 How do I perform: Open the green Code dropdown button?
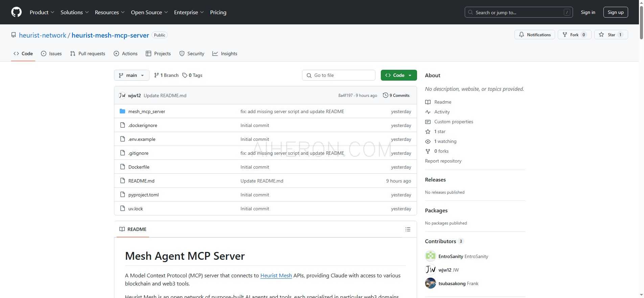pos(399,75)
